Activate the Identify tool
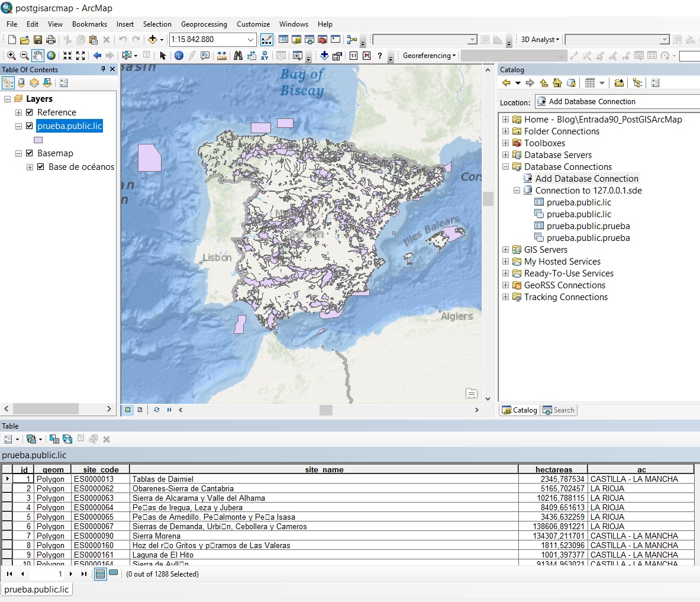Screen dimensions: 700x602 pos(179,56)
